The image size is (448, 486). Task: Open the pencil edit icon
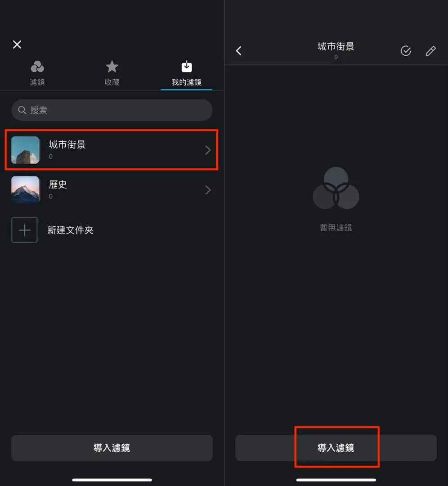pyautogui.click(x=430, y=51)
